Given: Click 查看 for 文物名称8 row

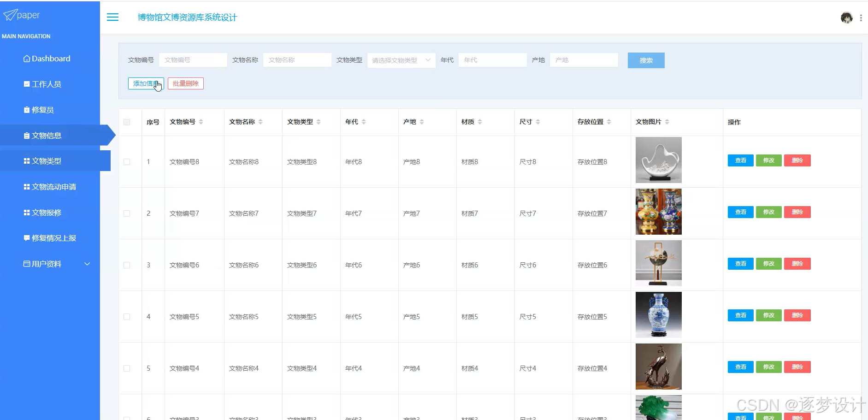Looking at the screenshot, I should click(x=740, y=160).
